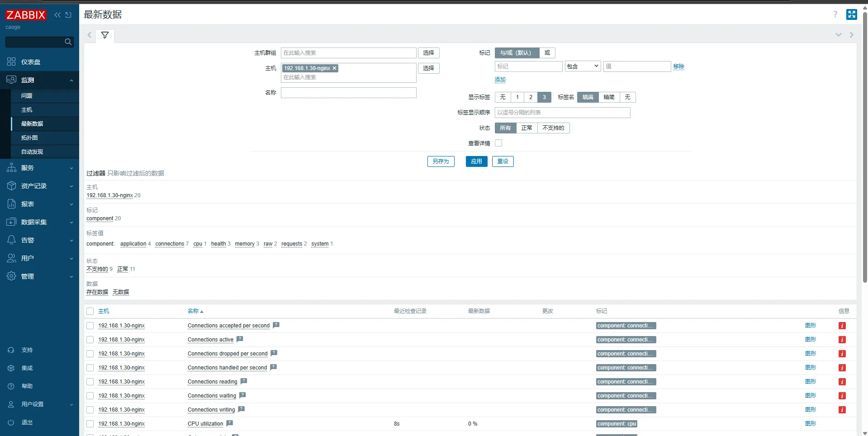Open description icon for Connections dropped per second
The image size is (868, 436).
(x=274, y=353)
